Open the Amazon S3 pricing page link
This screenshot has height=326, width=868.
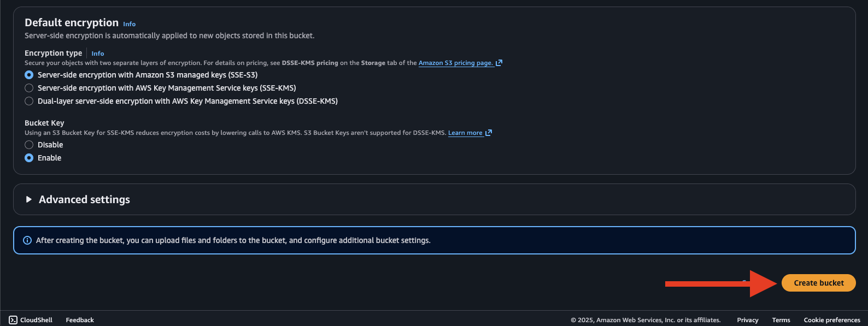(x=455, y=63)
